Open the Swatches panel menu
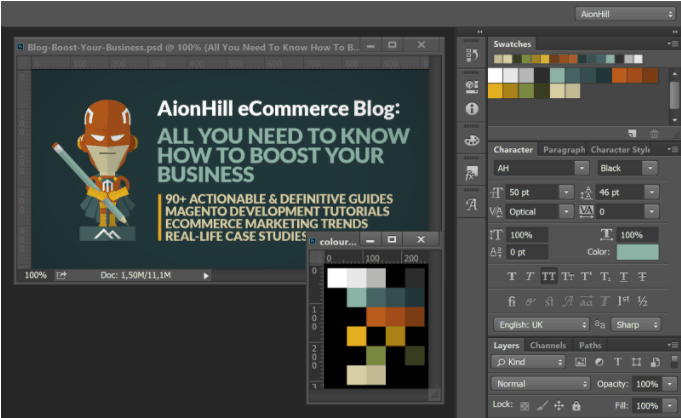Viewport: 681px width, 418px height. (672, 43)
